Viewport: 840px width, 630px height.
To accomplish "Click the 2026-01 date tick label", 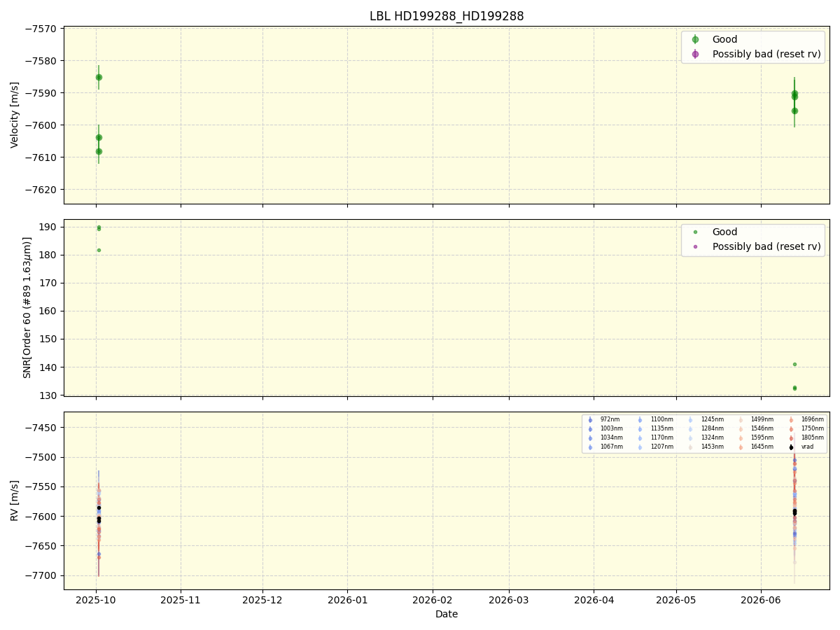I will coord(347,601).
